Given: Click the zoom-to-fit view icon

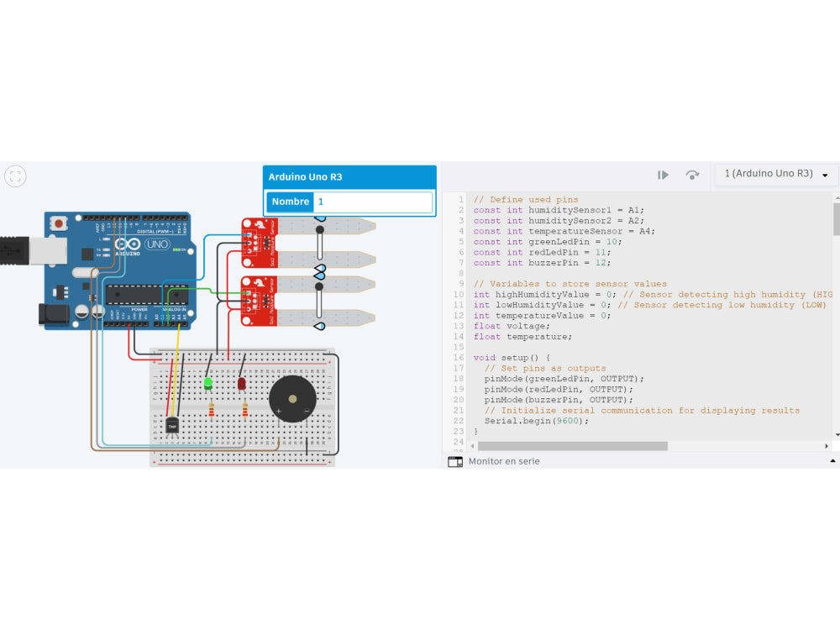Looking at the screenshot, I should click(x=15, y=176).
